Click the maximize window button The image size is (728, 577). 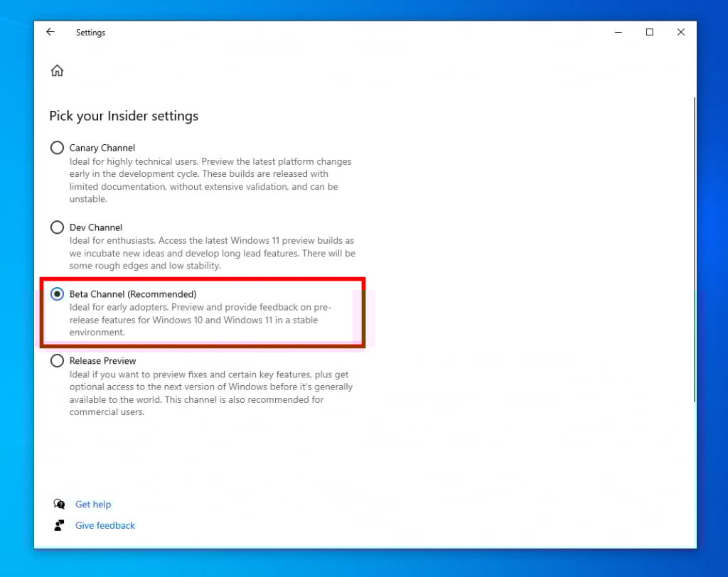649,32
